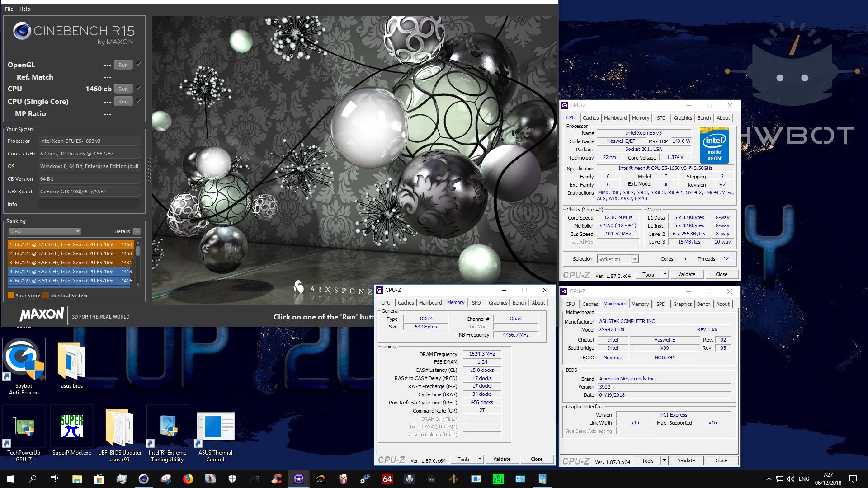Switch to SPD tab in CPU-Z Memory window
The image size is (868, 488).
[476, 303]
